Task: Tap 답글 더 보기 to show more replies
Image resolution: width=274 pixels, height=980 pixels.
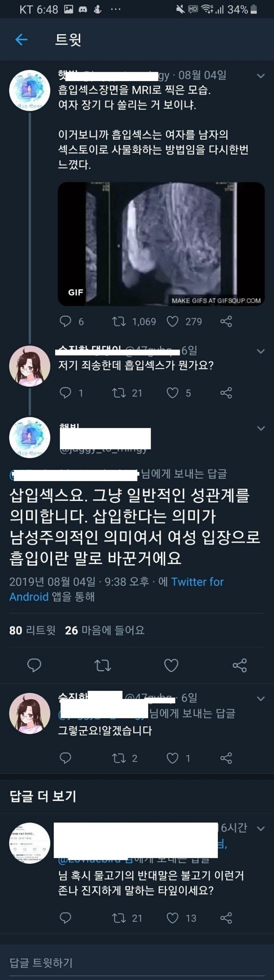Action: tap(43, 796)
